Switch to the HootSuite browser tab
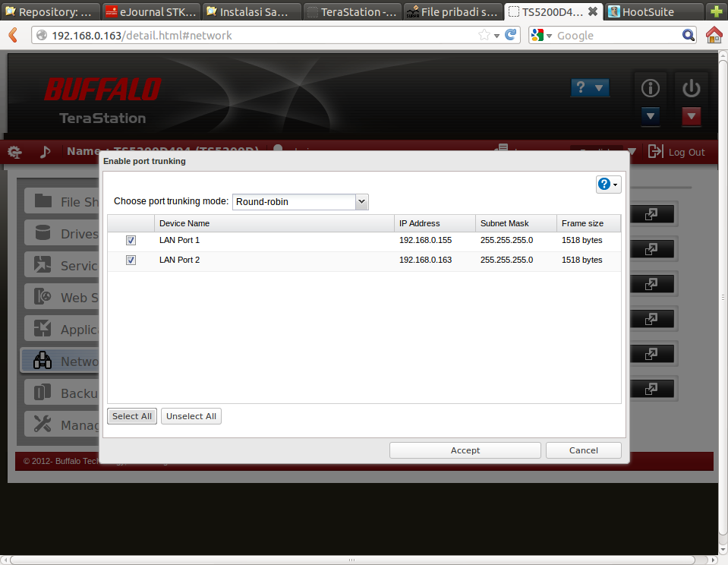This screenshot has height=565, width=728. click(654, 11)
